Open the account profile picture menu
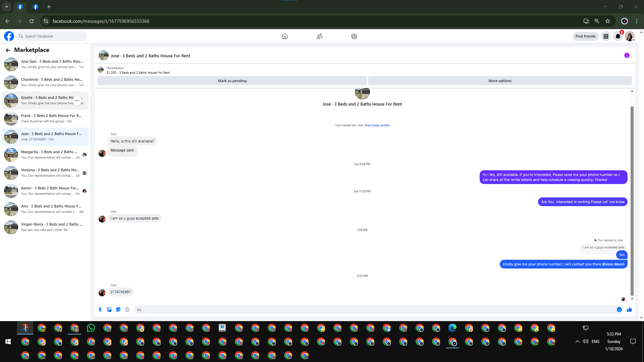 point(630,36)
